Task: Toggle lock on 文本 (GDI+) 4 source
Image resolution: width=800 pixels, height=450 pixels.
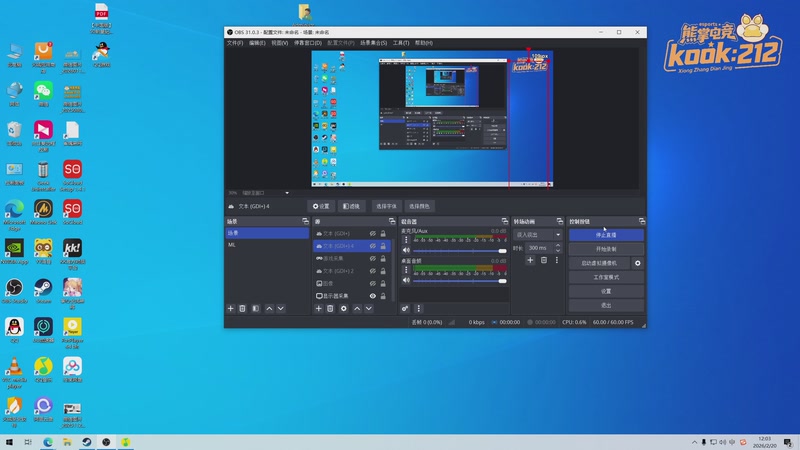Action: click(x=383, y=246)
